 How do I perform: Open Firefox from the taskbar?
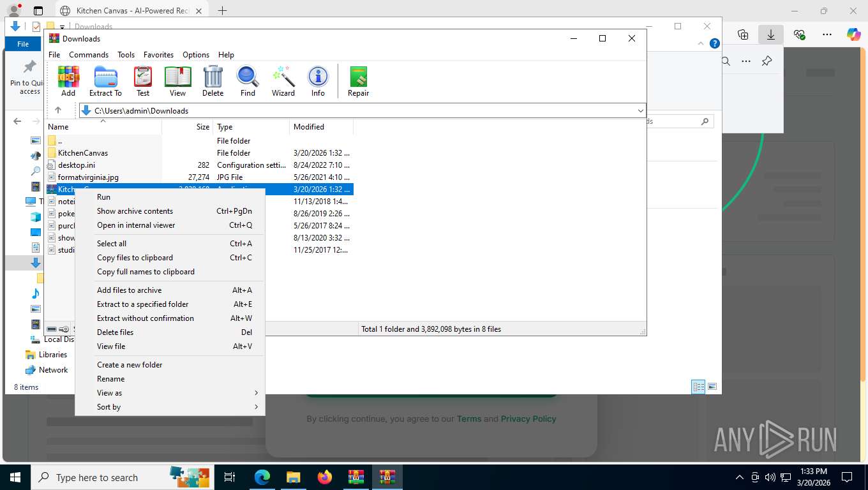325,477
